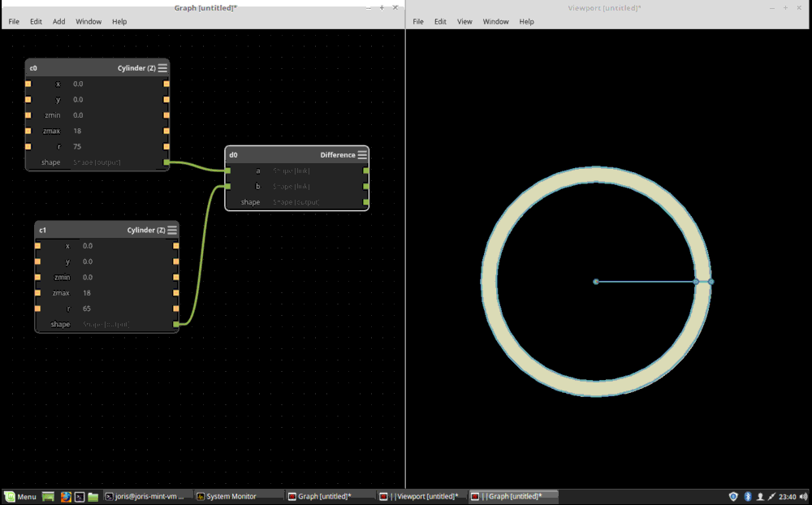This screenshot has height=505, width=812.
Task: Open the Mint Menu button
Action: [x=20, y=496]
